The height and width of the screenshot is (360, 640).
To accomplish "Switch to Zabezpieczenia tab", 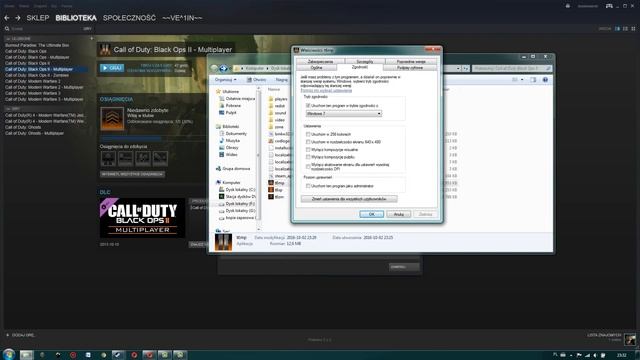I will [x=320, y=62].
